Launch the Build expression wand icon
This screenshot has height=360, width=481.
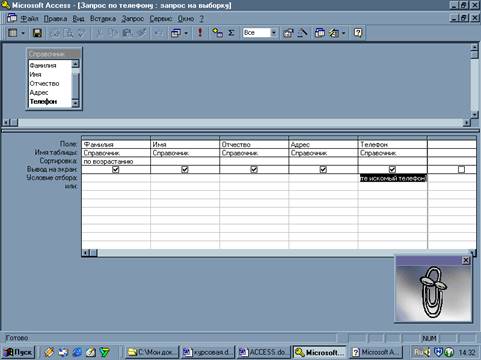[x=302, y=33]
